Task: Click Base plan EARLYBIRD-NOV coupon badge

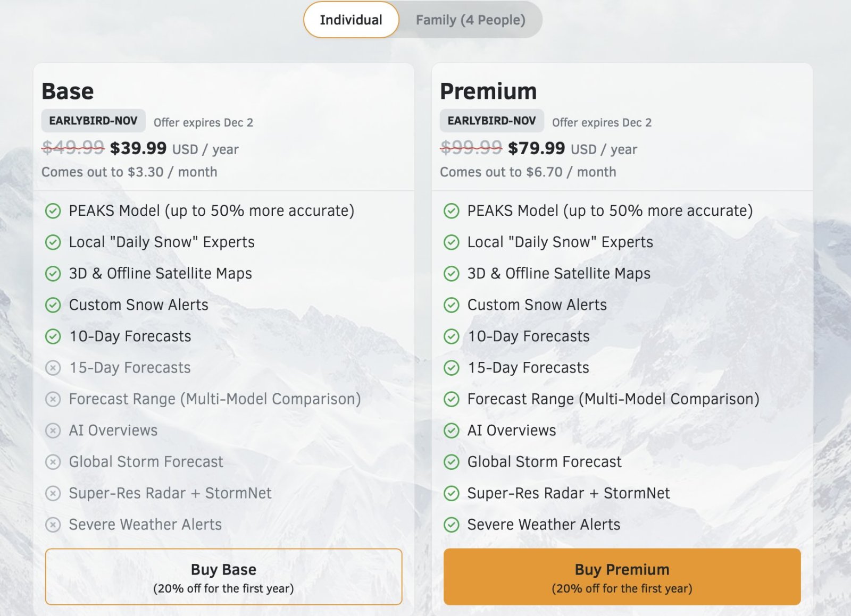Action: pyautogui.click(x=93, y=121)
